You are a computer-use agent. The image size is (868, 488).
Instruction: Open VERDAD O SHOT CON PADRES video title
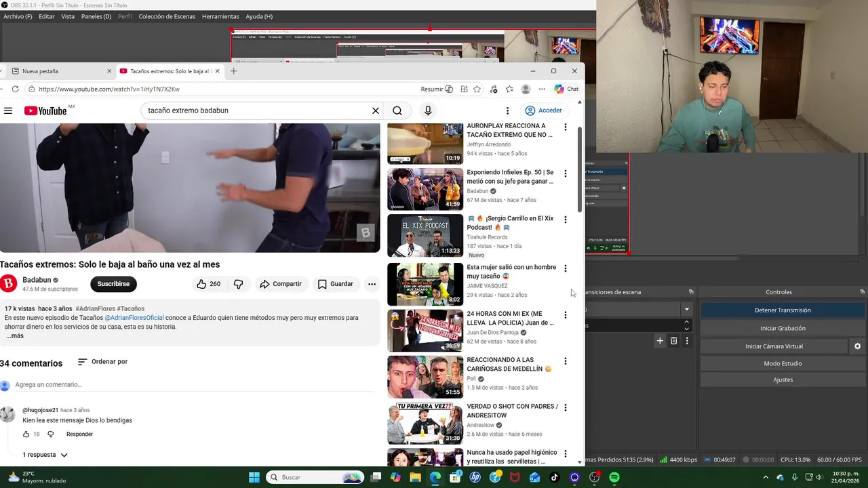click(x=512, y=411)
